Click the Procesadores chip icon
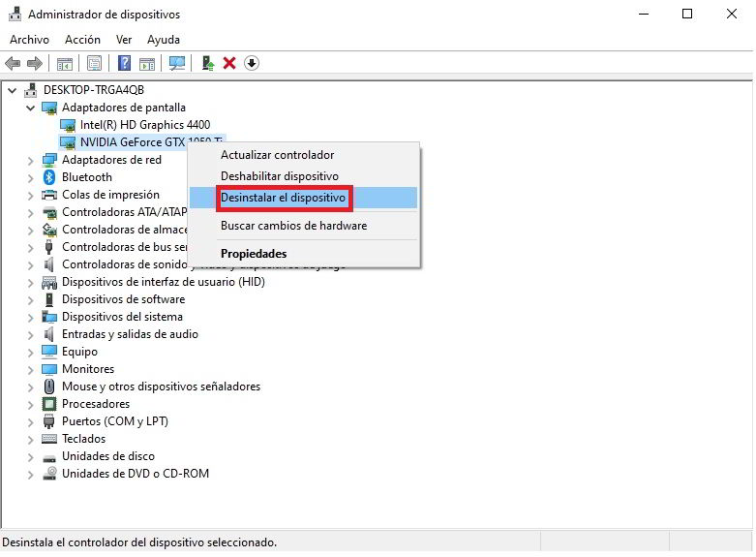The image size is (756, 557). [49, 404]
